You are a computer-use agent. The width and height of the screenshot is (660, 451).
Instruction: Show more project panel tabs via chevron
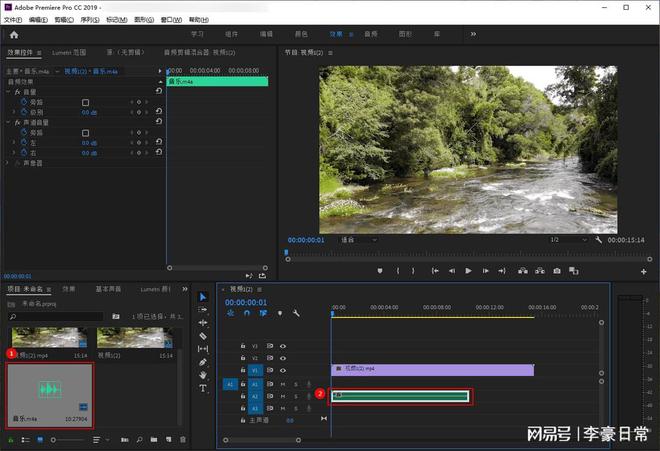(x=185, y=289)
